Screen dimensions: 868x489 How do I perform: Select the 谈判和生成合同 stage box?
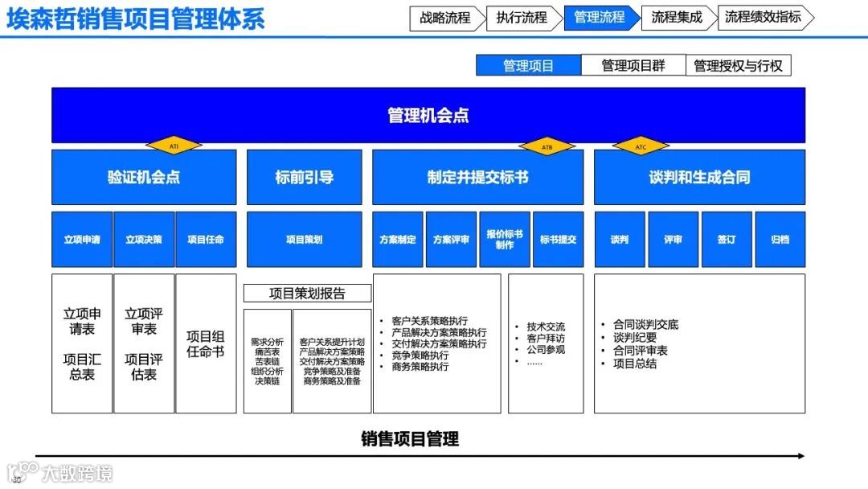700,177
